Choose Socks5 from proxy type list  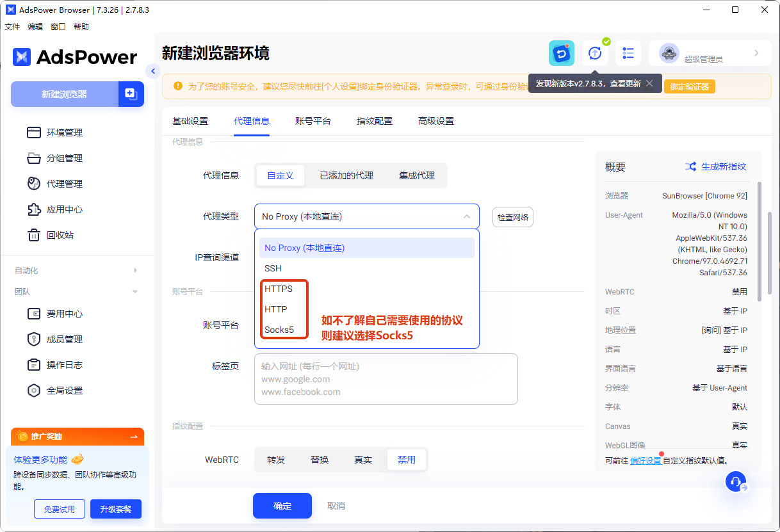pyautogui.click(x=279, y=330)
